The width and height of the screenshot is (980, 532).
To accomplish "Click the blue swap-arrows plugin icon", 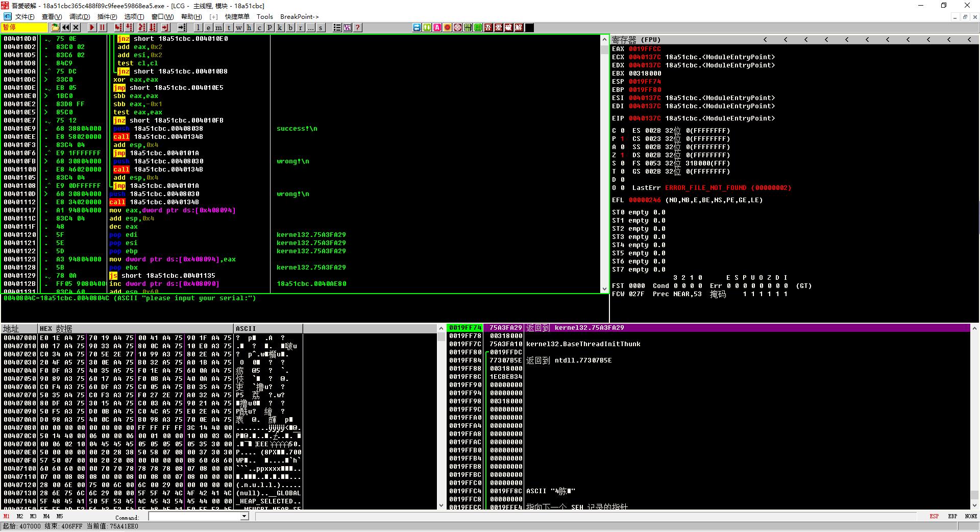I will pos(416,28).
